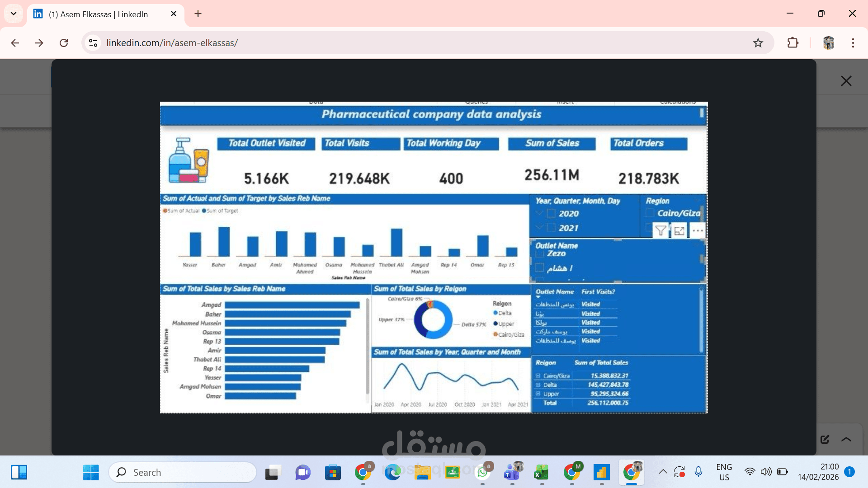Expand the messaging panel chevron
Screen dimensions: 868x488
[846, 439]
